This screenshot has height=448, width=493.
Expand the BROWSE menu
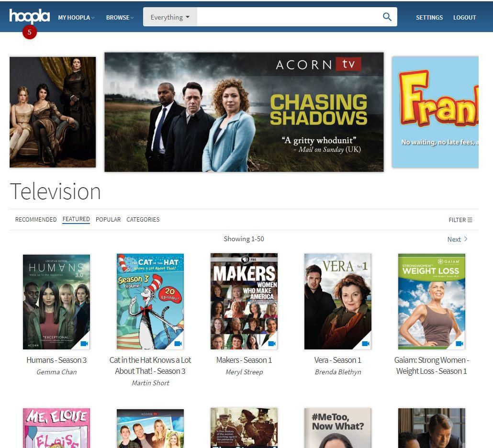[119, 17]
